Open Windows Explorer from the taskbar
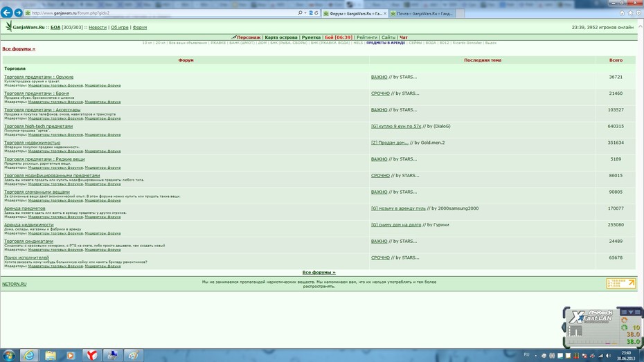 coord(51,355)
